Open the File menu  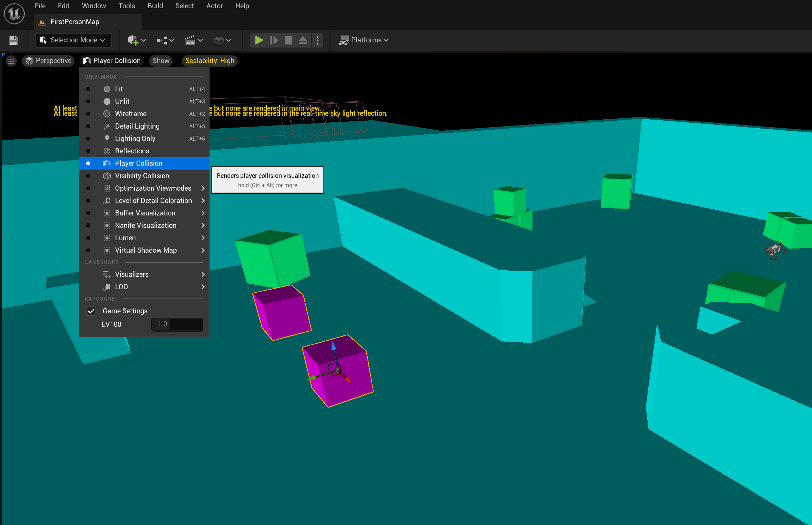coord(40,6)
